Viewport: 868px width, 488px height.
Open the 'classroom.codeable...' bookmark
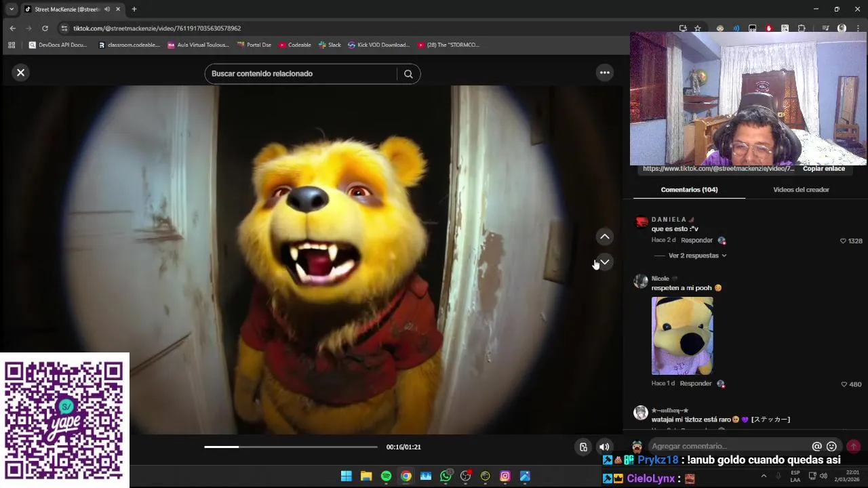point(129,45)
